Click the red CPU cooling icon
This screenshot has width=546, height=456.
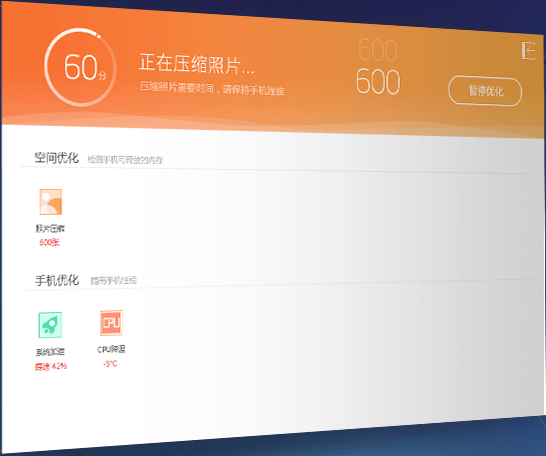pyautogui.click(x=111, y=323)
